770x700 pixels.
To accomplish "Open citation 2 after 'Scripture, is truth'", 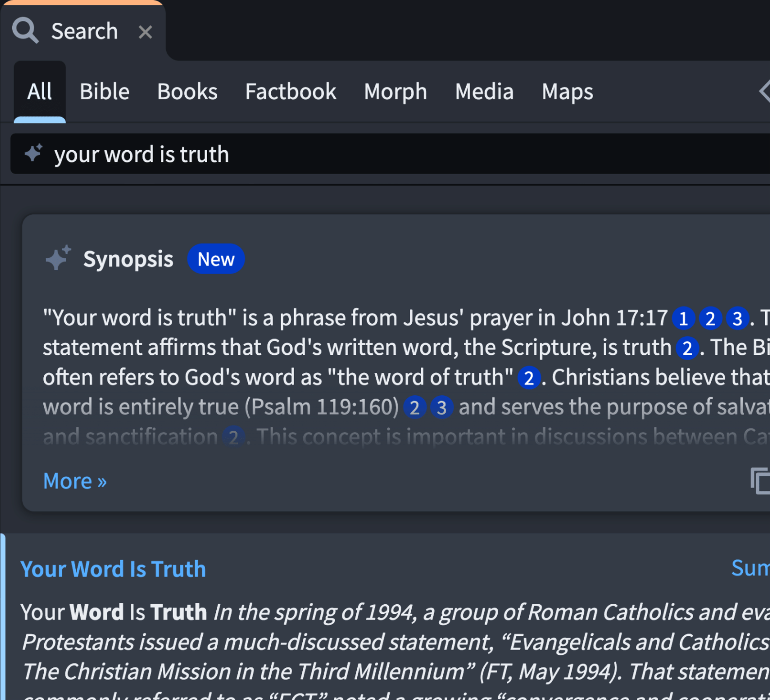I will click(687, 348).
